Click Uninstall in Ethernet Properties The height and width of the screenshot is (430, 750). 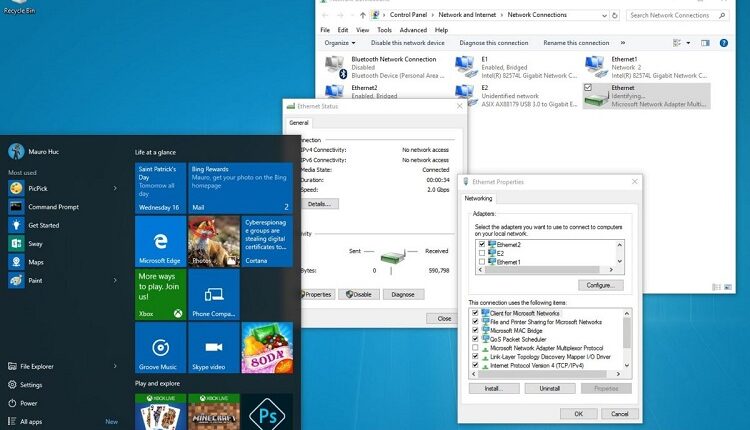click(x=550, y=388)
